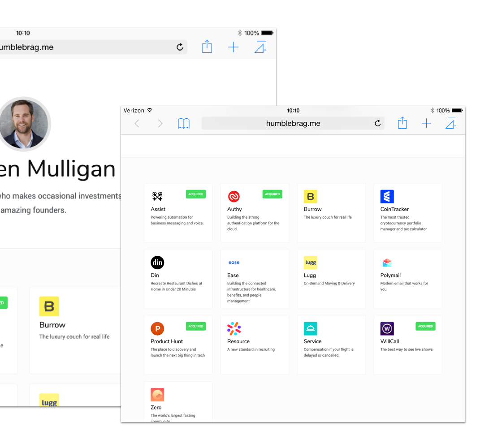Click the Acquired badge on Assist card

coord(196,194)
